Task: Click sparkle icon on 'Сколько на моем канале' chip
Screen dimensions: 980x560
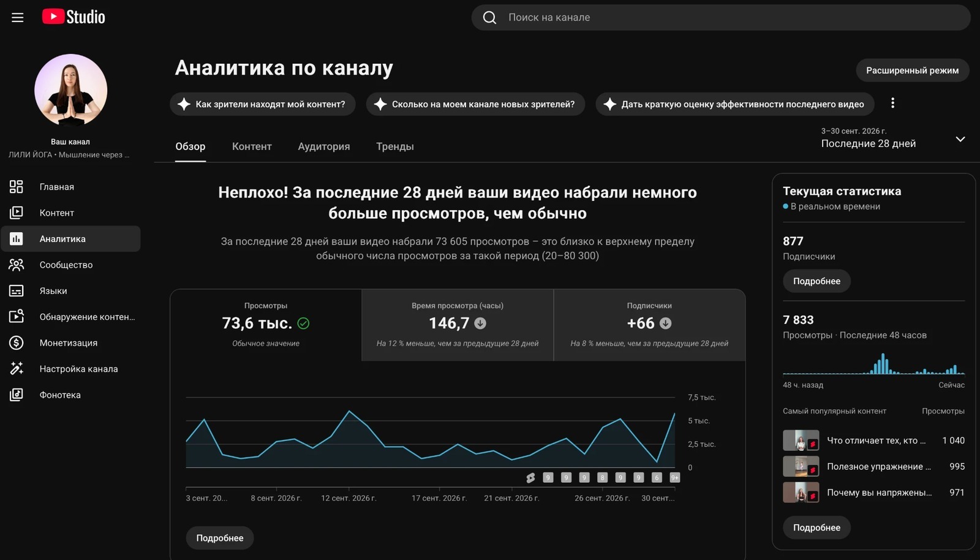Action: pos(380,104)
